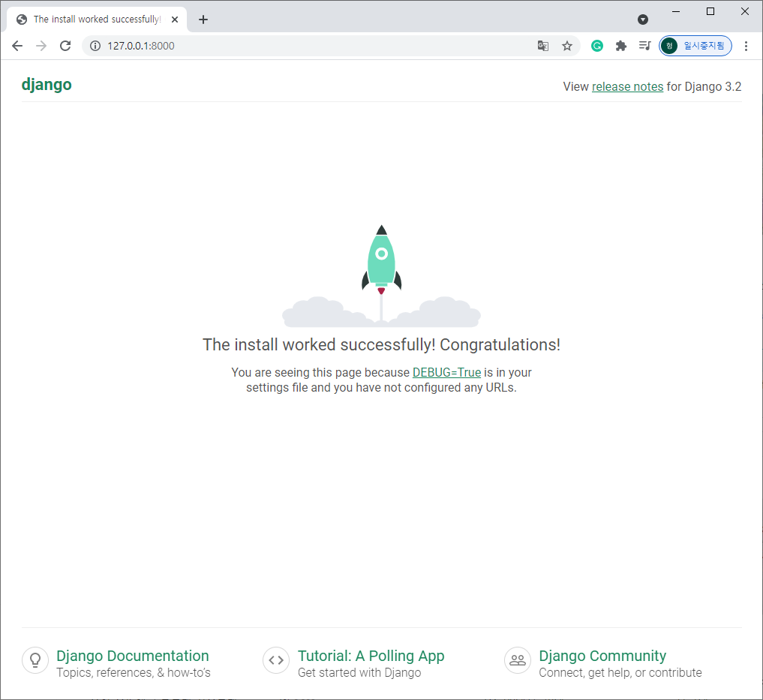
Task: Click the rocket illustration
Action: pos(381,275)
